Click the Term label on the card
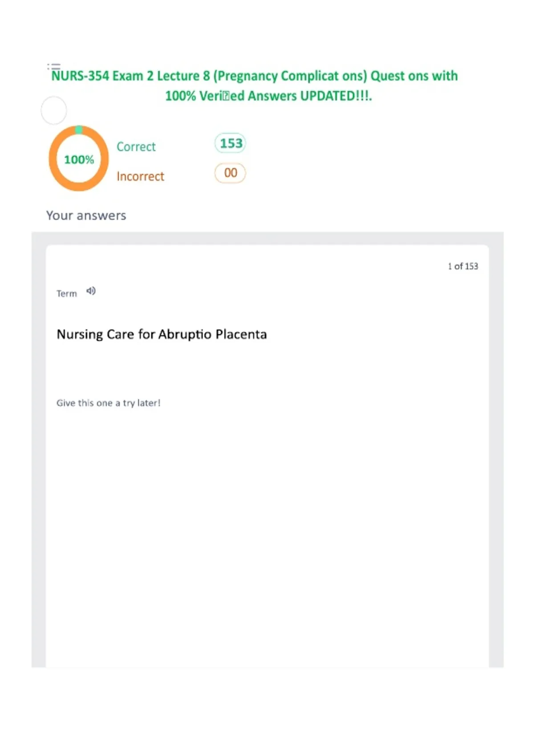This screenshot has height=756, width=534. (67, 294)
